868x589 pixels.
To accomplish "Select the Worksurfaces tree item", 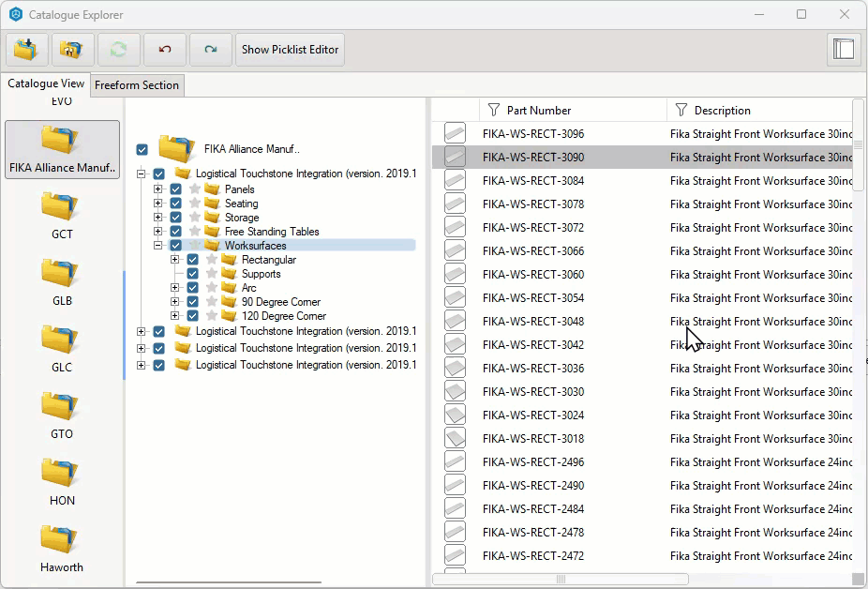I will pyautogui.click(x=255, y=246).
